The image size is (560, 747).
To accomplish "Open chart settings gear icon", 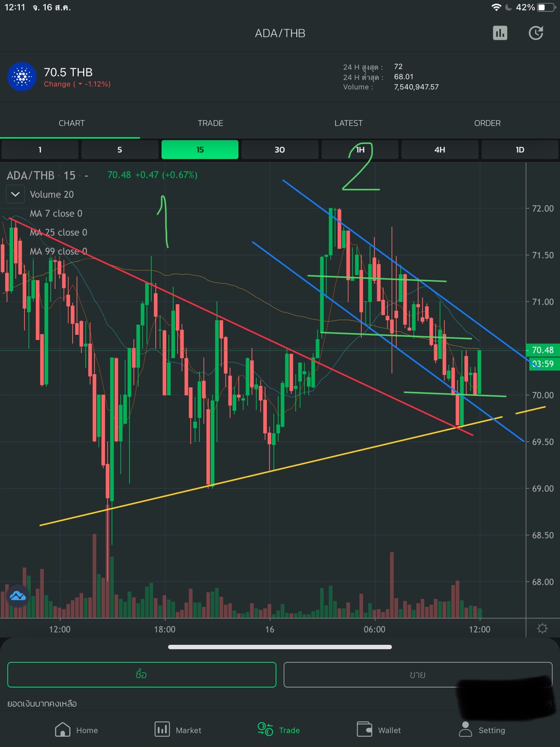I will [543, 628].
